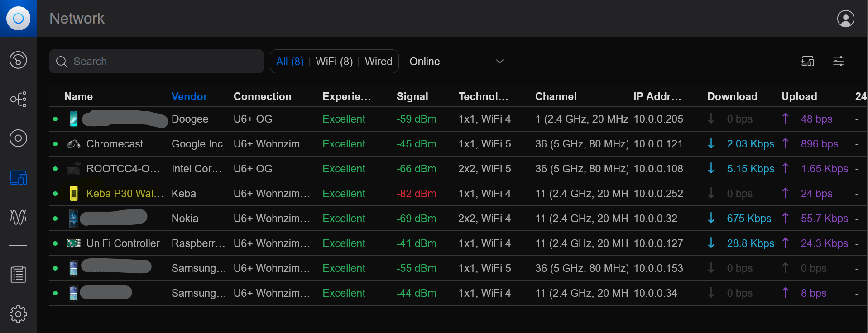Click the device view toggle icon
The width and height of the screenshot is (868, 333).
[x=807, y=61]
